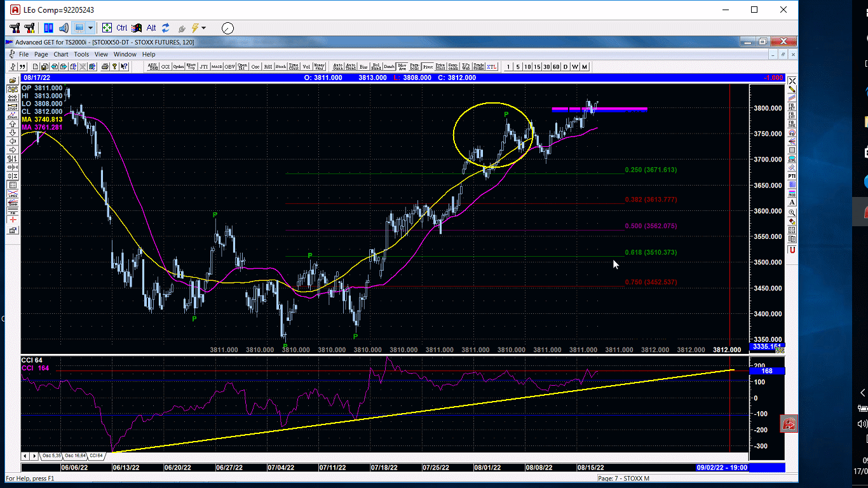Switch chart to 1-minute timeframe
The width and height of the screenshot is (868, 488).
point(508,66)
